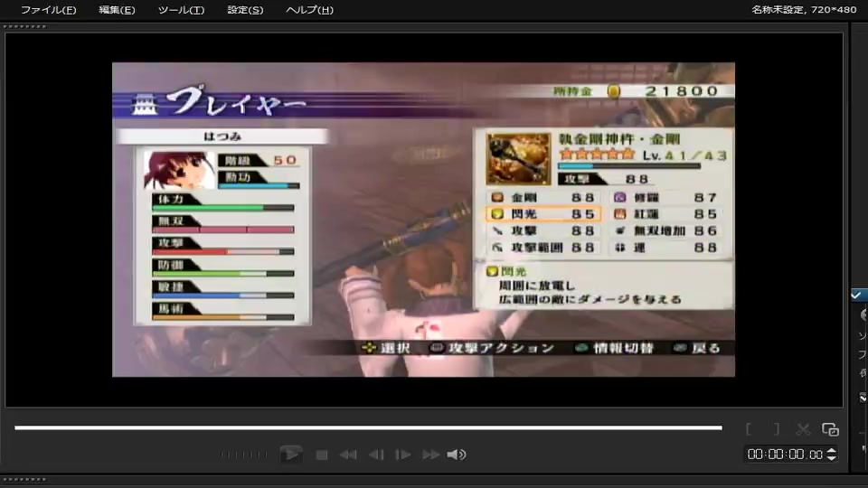This screenshot has height=488, width=868.
Task: Click the jog tick marks beside Play
Action: (x=243, y=455)
